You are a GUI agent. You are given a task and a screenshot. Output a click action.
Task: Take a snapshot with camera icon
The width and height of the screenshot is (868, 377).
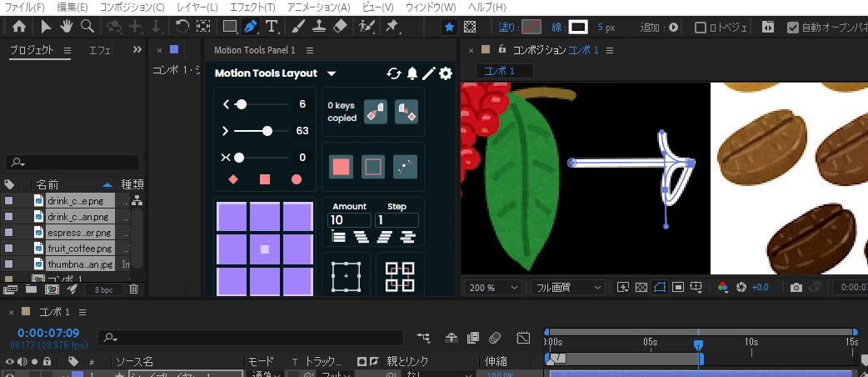pos(796,287)
